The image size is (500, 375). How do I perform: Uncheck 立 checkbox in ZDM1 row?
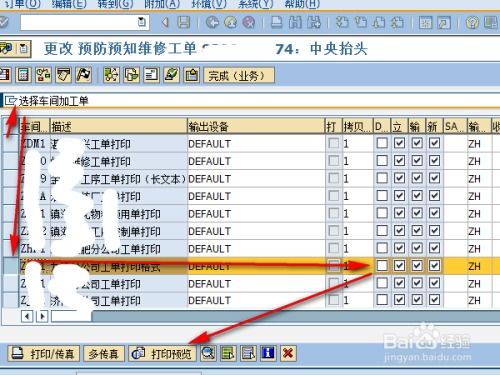click(x=399, y=143)
